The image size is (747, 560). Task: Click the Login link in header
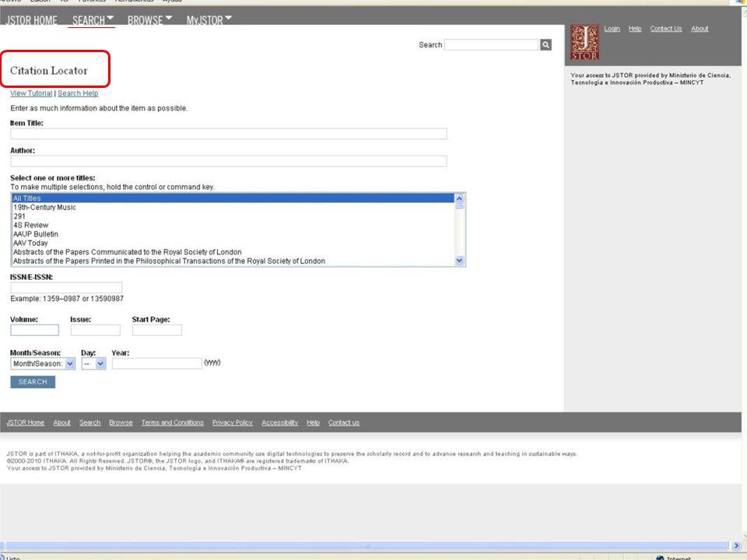(612, 29)
